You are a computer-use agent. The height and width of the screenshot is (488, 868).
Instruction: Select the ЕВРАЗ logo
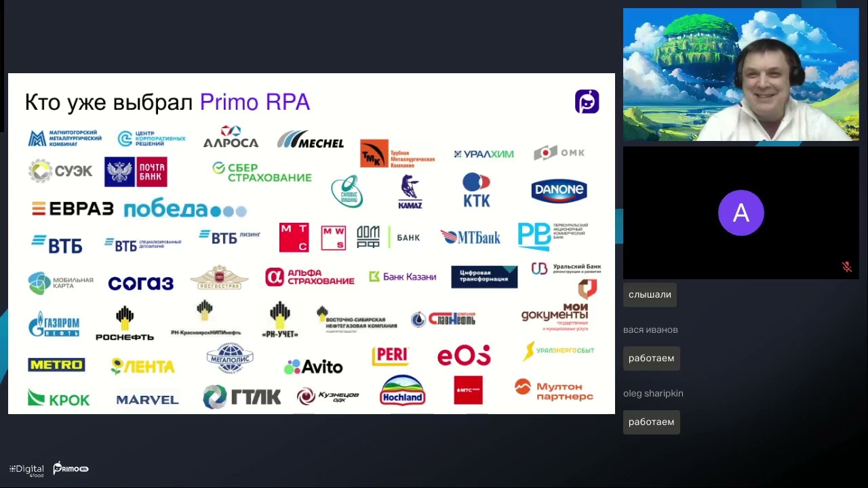[73, 209]
